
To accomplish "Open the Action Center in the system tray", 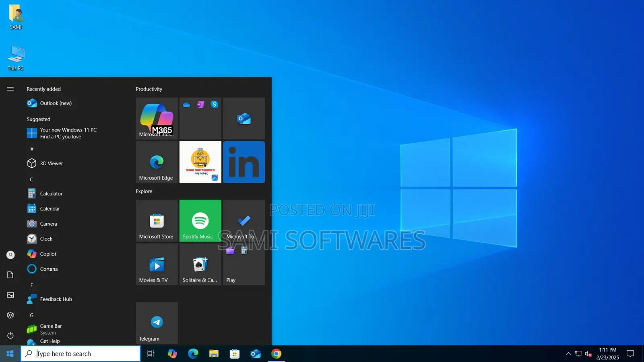I will tap(631, 353).
